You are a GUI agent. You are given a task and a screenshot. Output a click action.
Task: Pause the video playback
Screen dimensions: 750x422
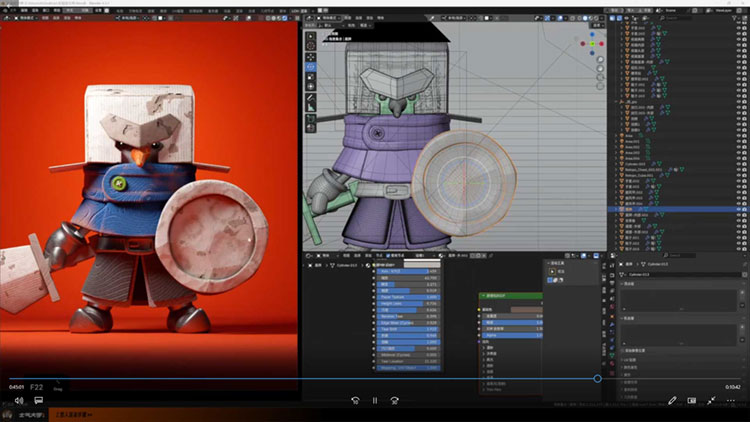pos(375,400)
